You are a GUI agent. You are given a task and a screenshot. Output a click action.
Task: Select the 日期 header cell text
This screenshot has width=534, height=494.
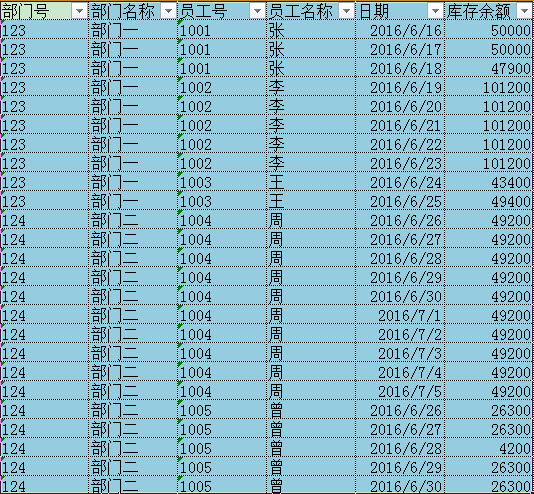pos(374,11)
